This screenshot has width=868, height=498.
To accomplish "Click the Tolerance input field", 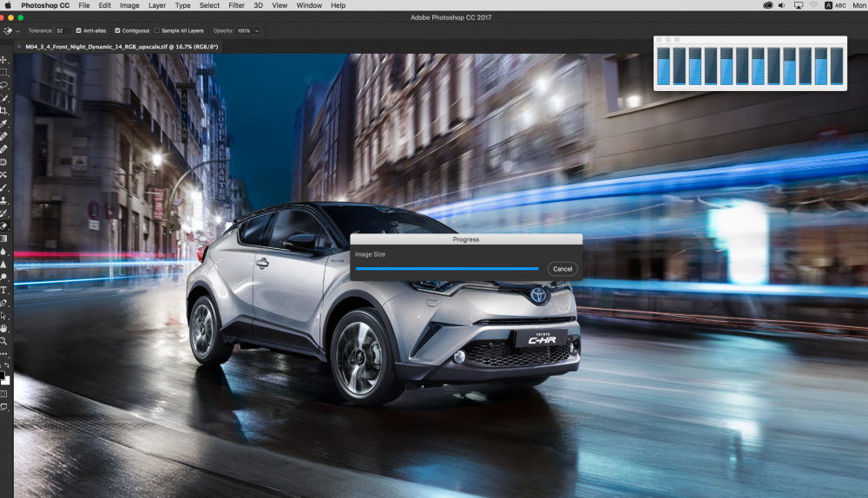I will click(x=62, y=31).
